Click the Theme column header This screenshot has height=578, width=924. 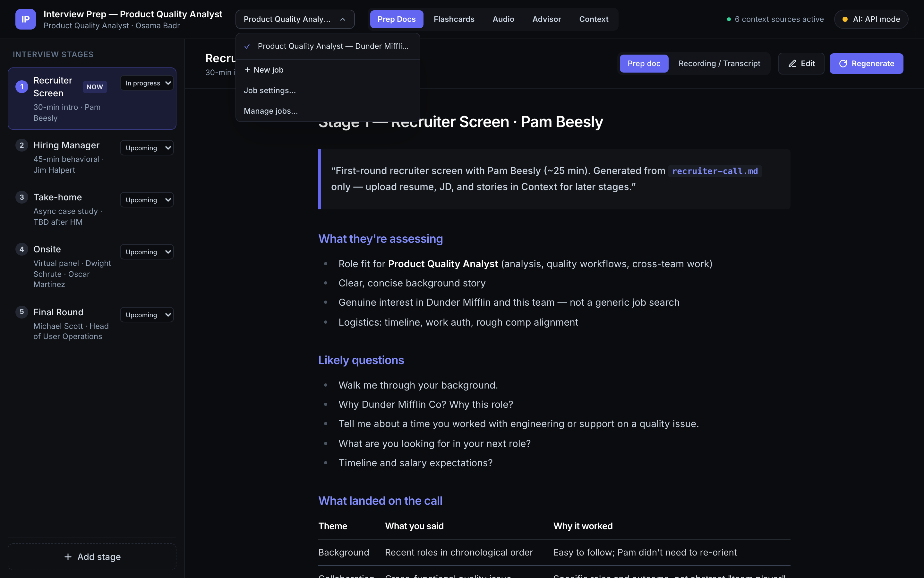333,526
